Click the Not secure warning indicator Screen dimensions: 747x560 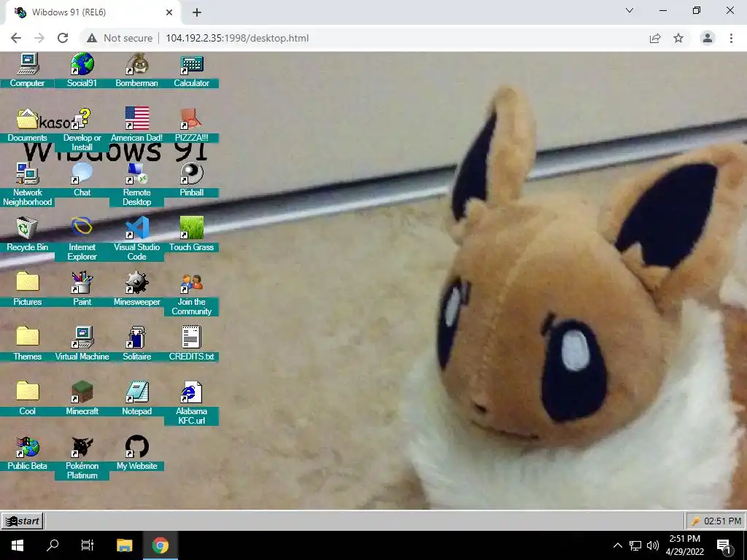click(119, 38)
